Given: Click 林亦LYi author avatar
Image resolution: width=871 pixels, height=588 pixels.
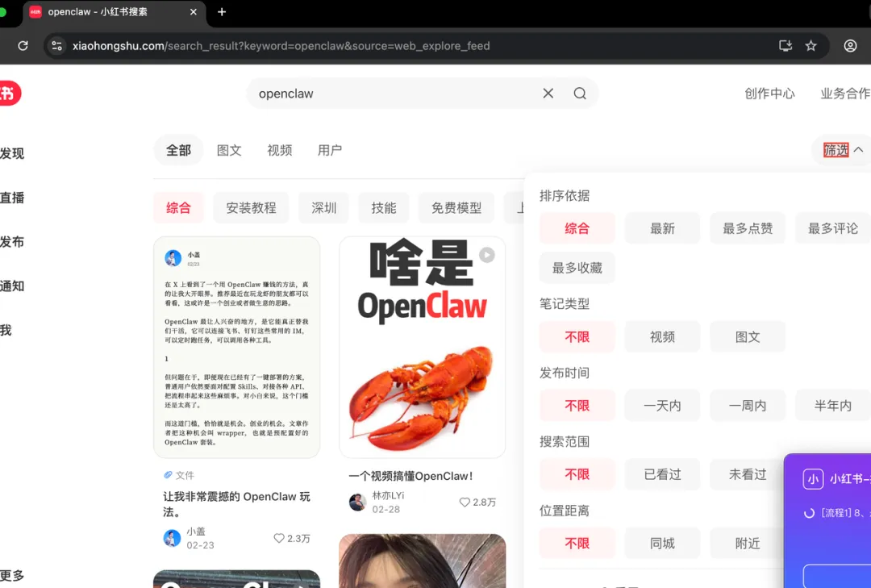Looking at the screenshot, I should (x=358, y=503).
